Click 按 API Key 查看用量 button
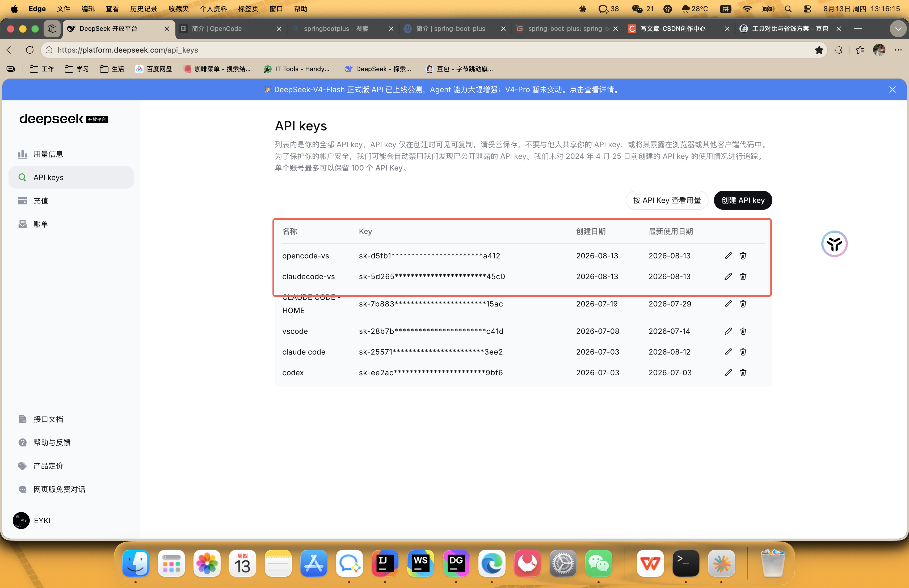Image resolution: width=909 pixels, height=588 pixels. click(667, 200)
